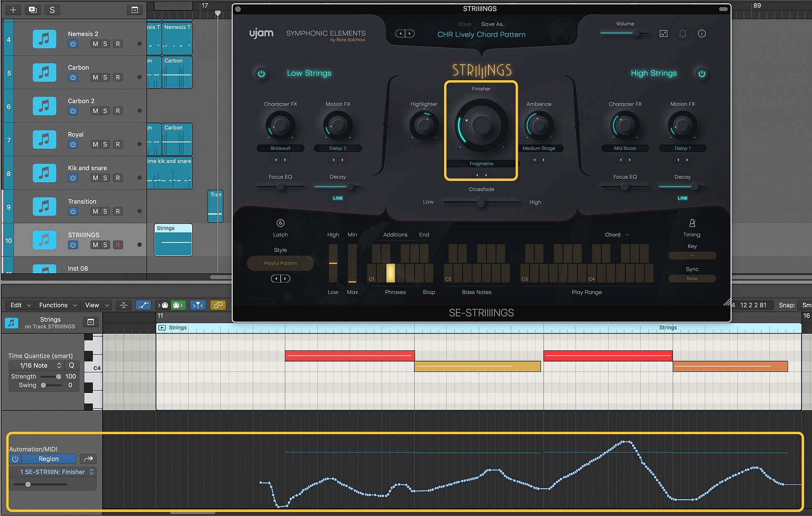Adjust the plugin Volume slider

point(636,33)
